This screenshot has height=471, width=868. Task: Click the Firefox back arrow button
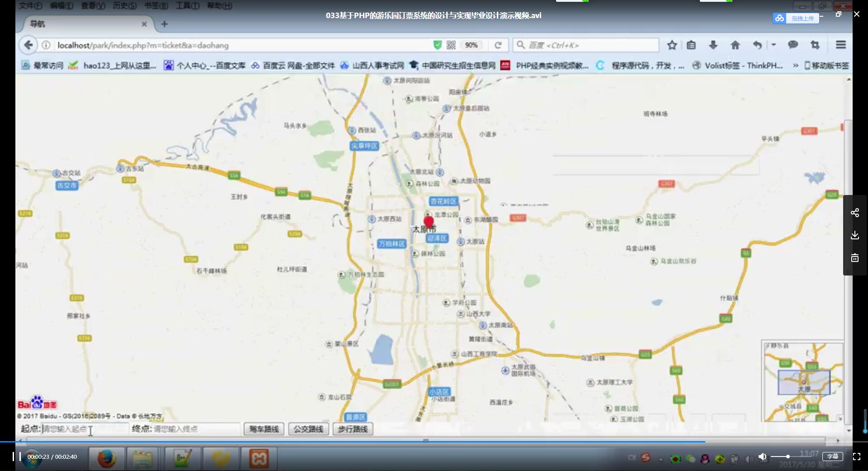[x=28, y=45]
